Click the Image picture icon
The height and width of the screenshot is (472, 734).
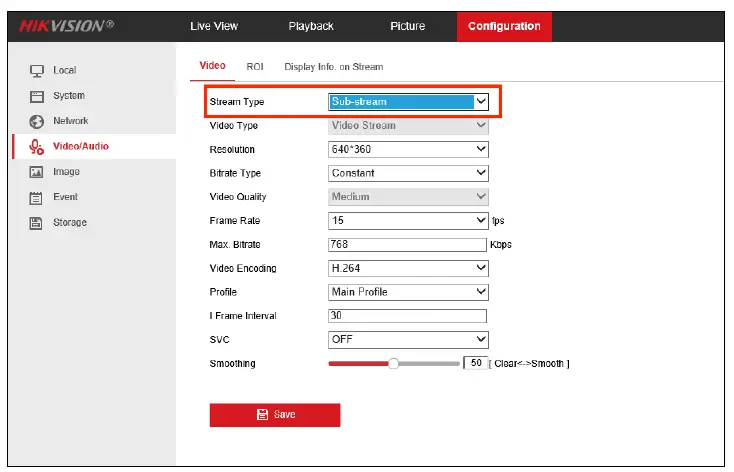coord(37,172)
